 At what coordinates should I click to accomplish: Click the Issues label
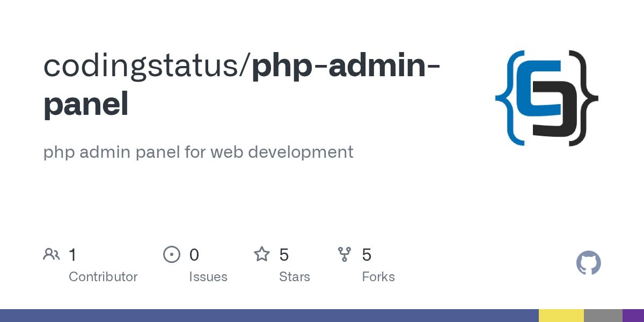tap(208, 277)
